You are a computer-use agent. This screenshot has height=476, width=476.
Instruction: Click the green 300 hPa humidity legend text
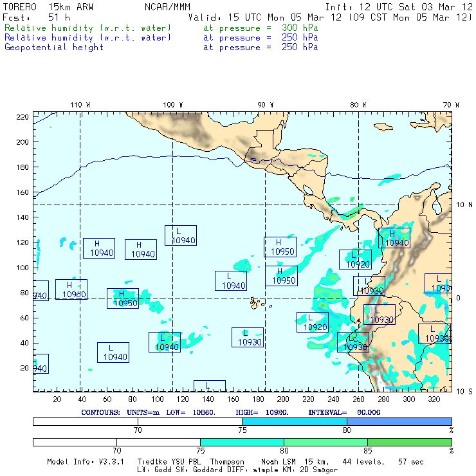point(88,28)
